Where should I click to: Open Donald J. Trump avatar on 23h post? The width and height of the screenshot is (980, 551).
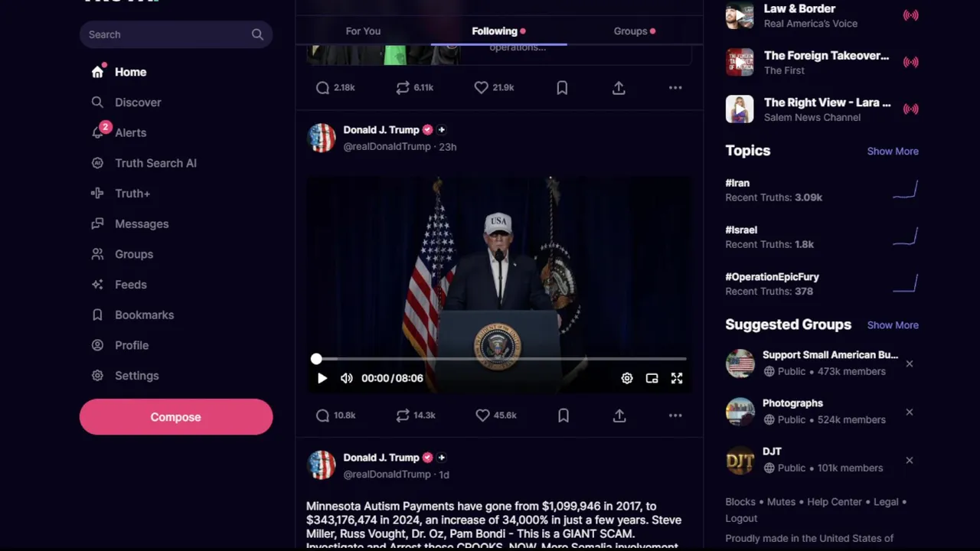coord(322,138)
